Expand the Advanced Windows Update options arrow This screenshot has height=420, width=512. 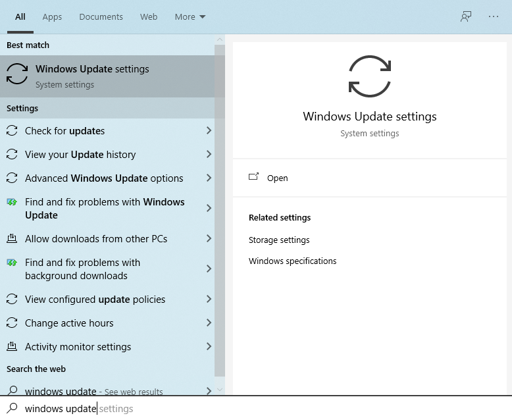(209, 178)
